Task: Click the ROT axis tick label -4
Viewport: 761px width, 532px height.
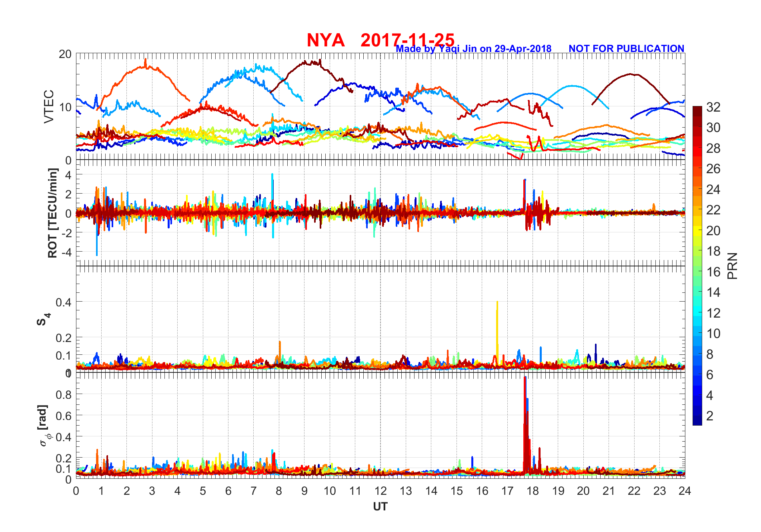Action: click(x=66, y=252)
